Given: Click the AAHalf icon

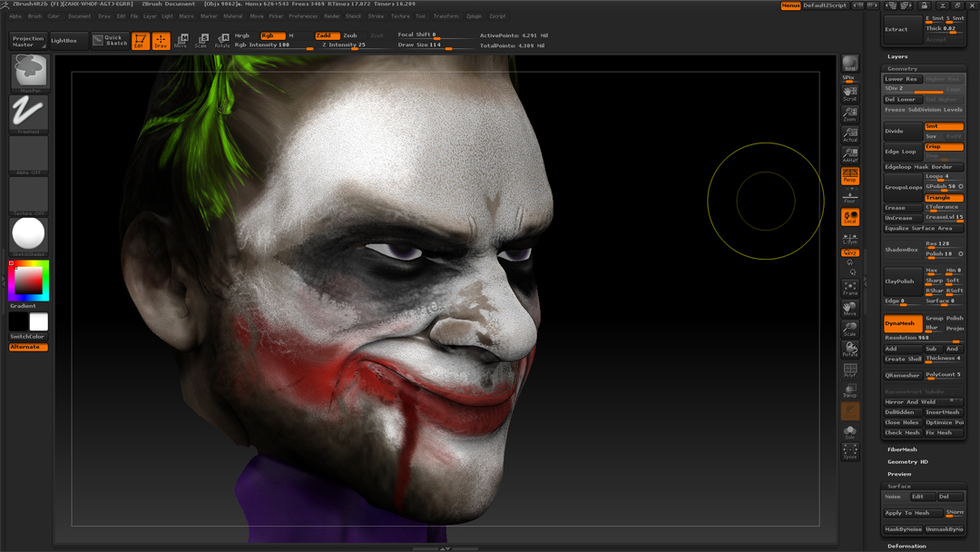Looking at the screenshot, I should pyautogui.click(x=850, y=155).
